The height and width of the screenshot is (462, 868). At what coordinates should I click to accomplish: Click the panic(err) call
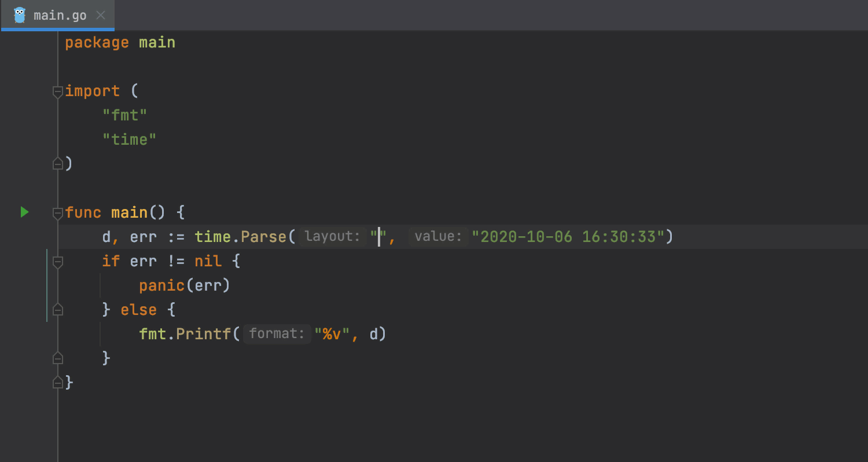185,285
